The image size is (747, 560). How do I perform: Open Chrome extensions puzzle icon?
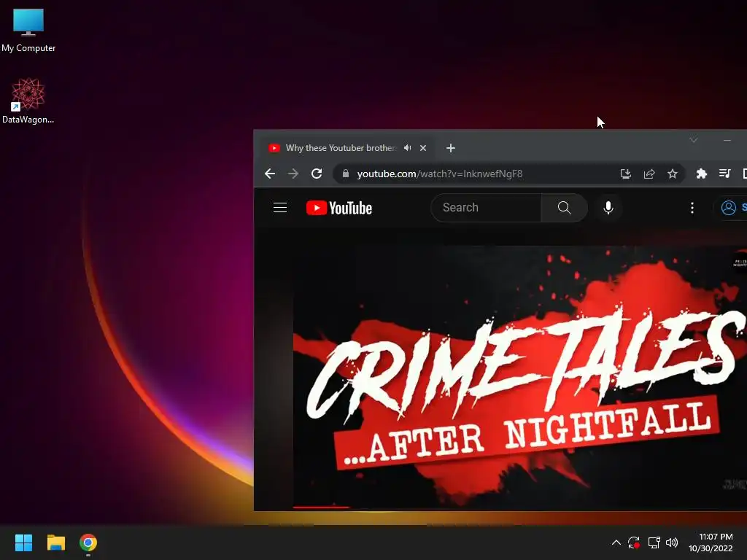(x=701, y=174)
